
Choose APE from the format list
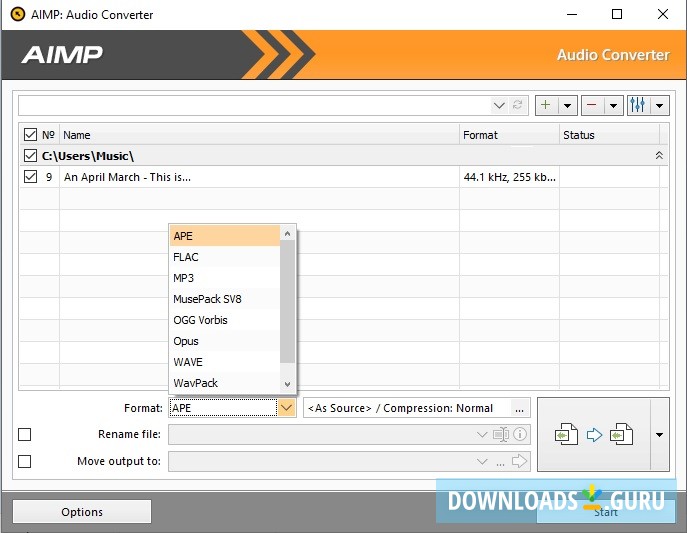pos(224,236)
